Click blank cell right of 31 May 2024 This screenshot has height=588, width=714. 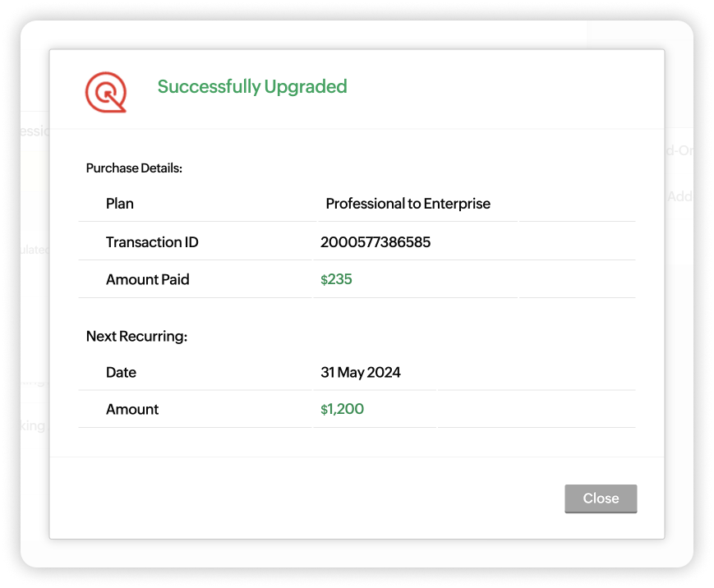[x=536, y=372]
